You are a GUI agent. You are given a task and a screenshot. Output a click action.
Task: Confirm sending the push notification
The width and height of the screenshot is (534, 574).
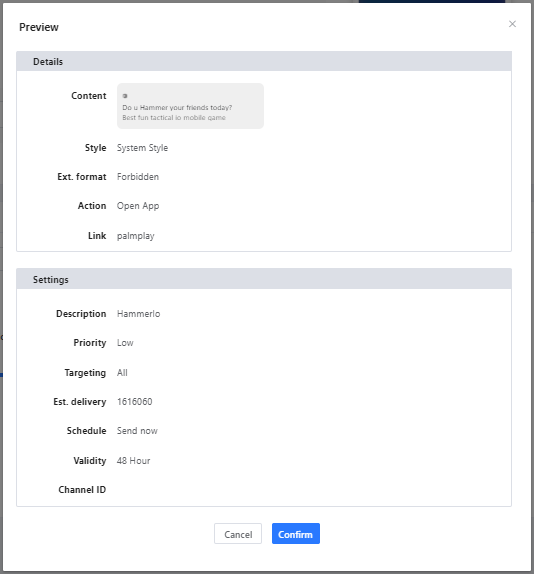[295, 533]
